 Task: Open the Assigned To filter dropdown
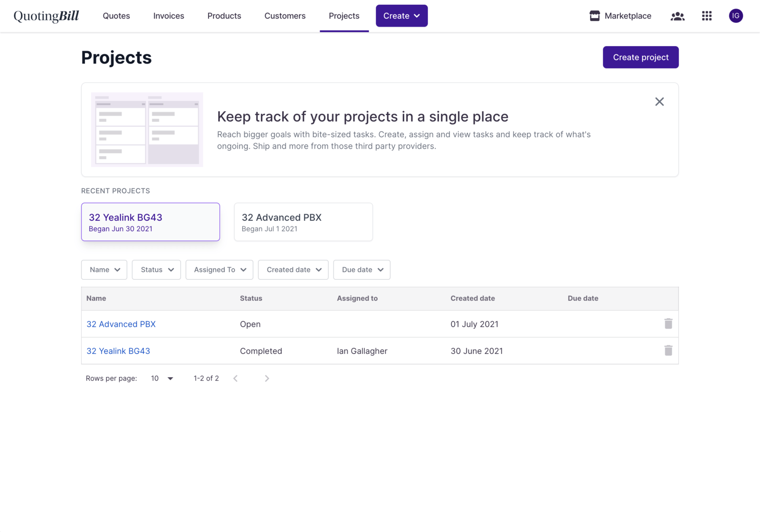coord(219,270)
